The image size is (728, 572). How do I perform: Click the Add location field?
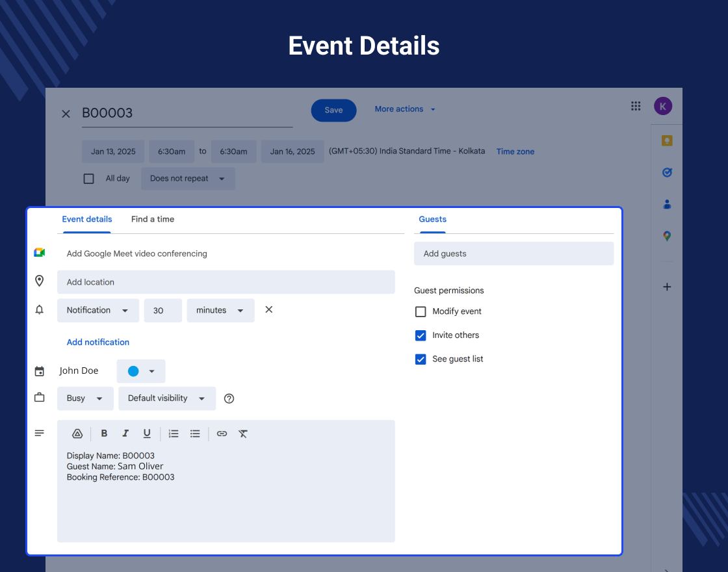(x=226, y=282)
